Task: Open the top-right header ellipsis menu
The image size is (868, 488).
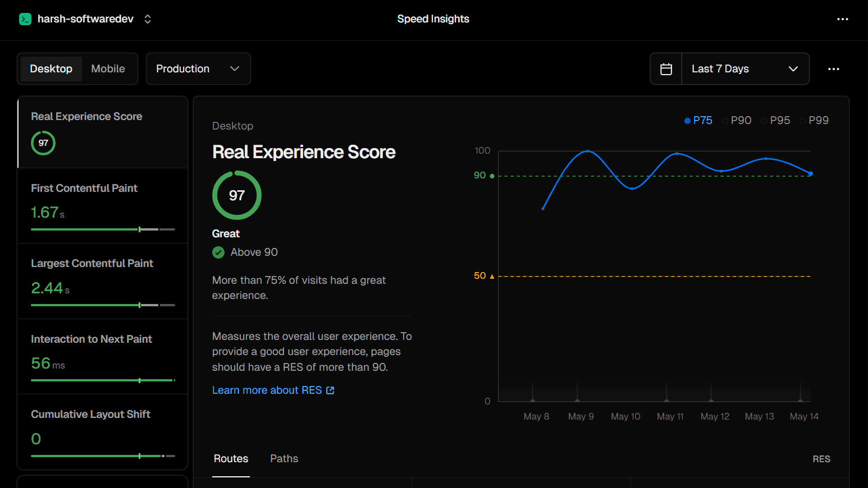Action: click(843, 19)
